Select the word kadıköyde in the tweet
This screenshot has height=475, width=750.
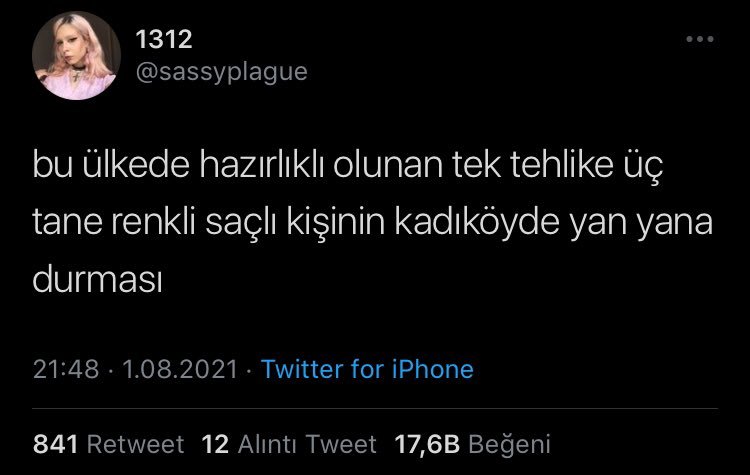[x=477, y=222]
